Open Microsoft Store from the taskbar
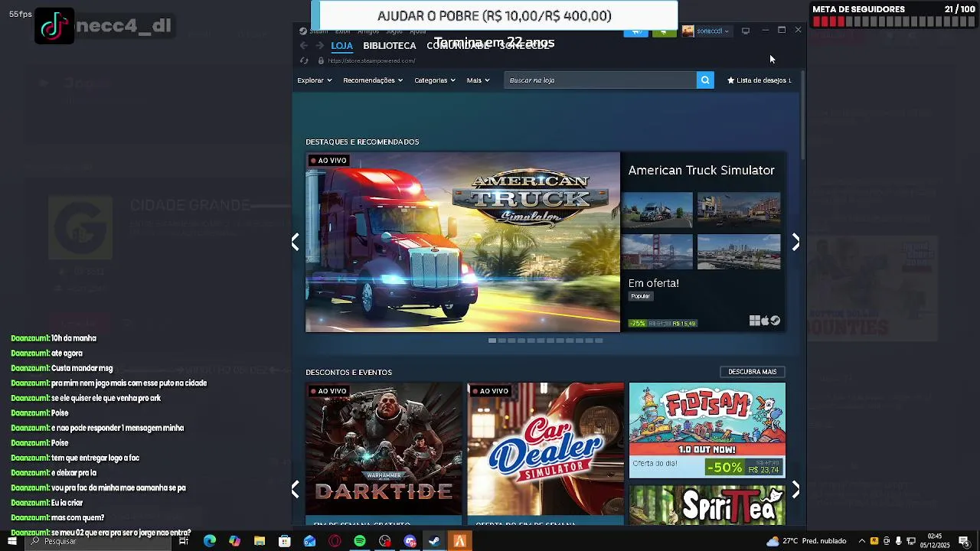 click(x=285, y=541)
